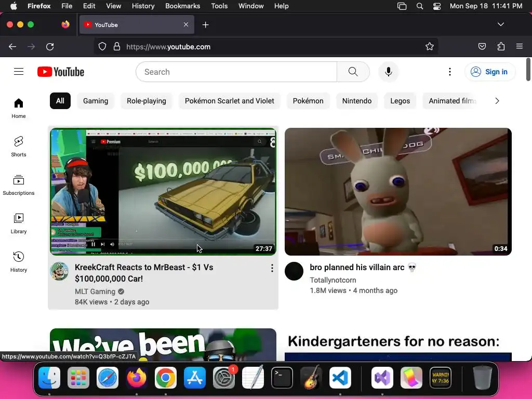The height and width of the screenshot is (399, 532).
Task: Go to Home in the sidebar
Action: pos(19,108)
